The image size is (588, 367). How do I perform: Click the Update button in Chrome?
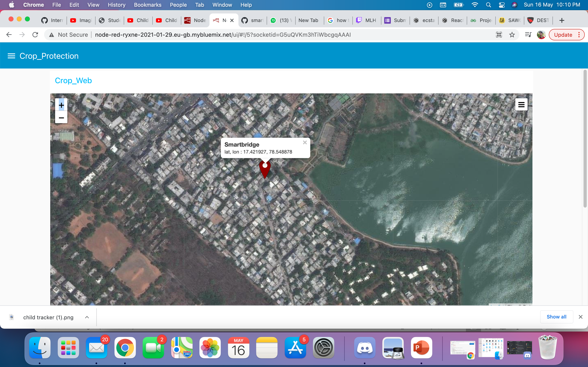(563, 35)
